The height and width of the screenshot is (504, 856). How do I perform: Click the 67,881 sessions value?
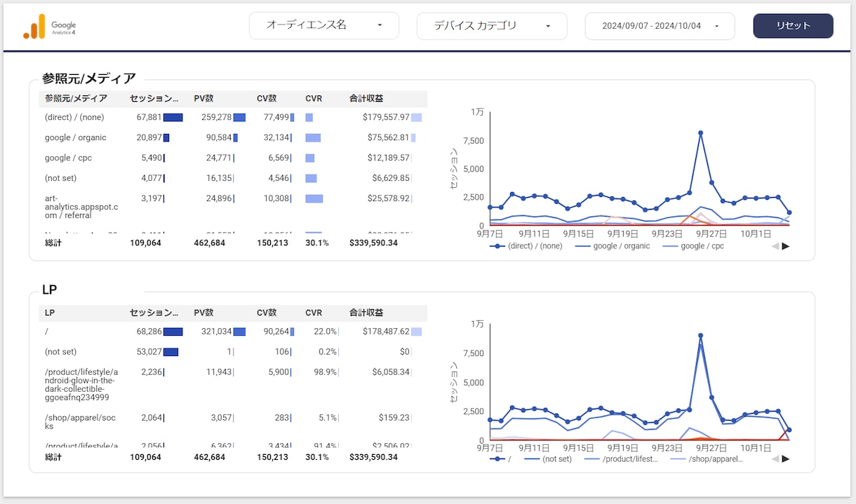coord(149,118)
